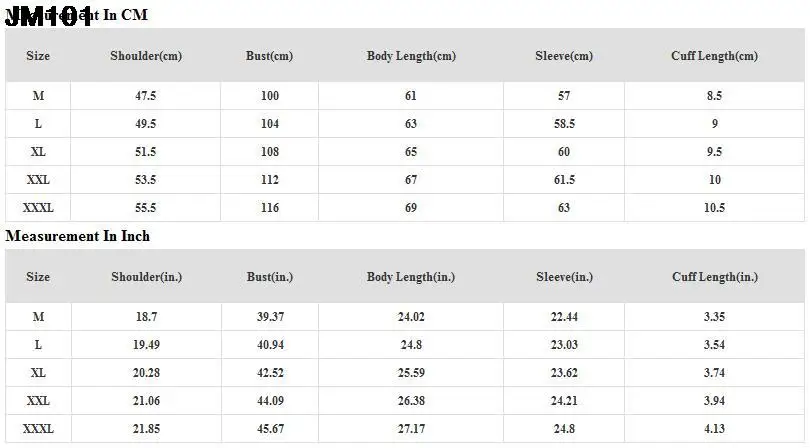Click the cuff length value 10.5

[x=714, y=208]
